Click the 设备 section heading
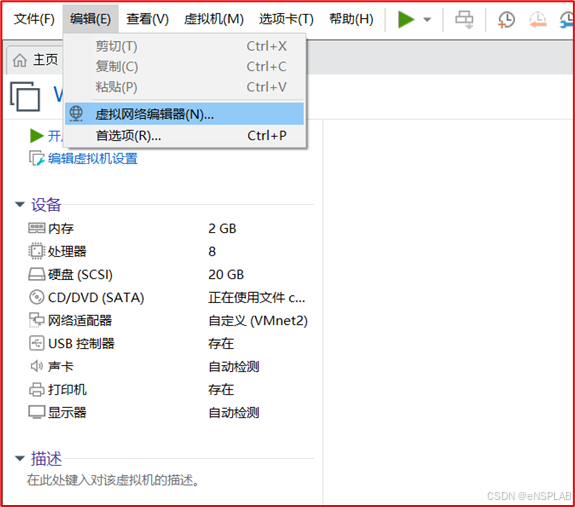 (x=46, y=205)
